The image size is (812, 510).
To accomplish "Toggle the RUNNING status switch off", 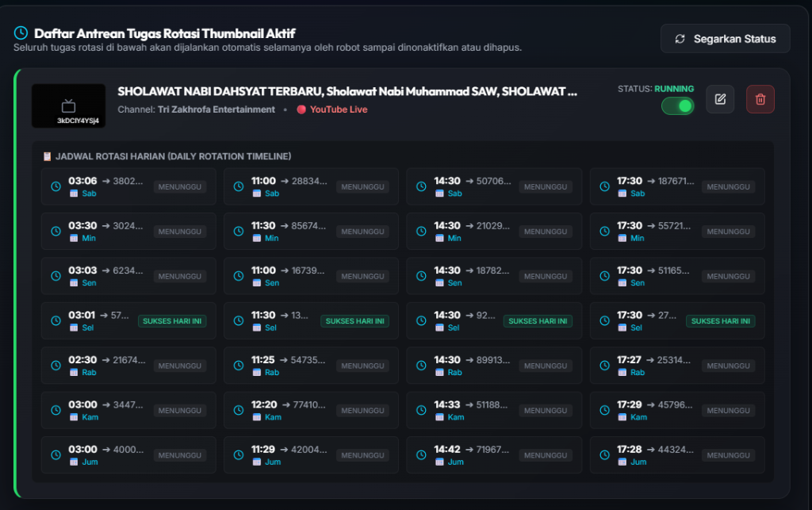I will pos(677,106).
